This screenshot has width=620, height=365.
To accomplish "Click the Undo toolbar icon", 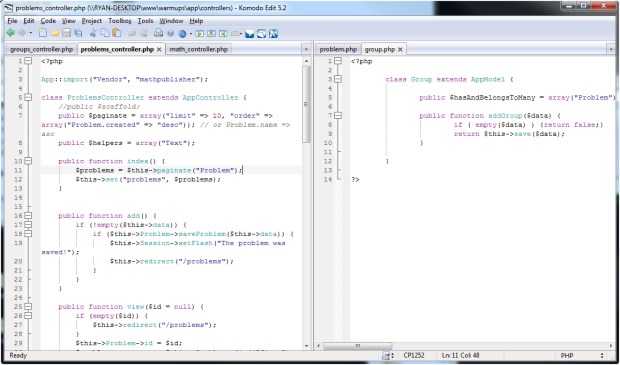I will click(132, 33).
